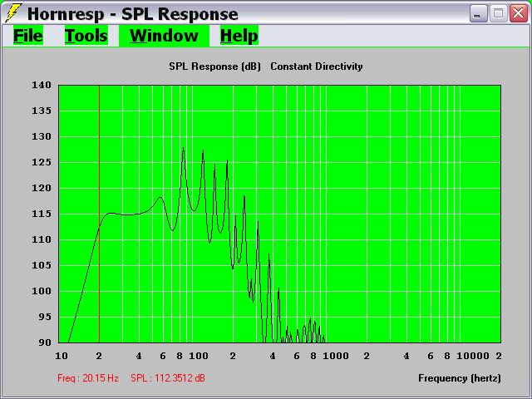532x399 pixels.
Task: Minimize the Hornresp window
Action: click(478, 13)
